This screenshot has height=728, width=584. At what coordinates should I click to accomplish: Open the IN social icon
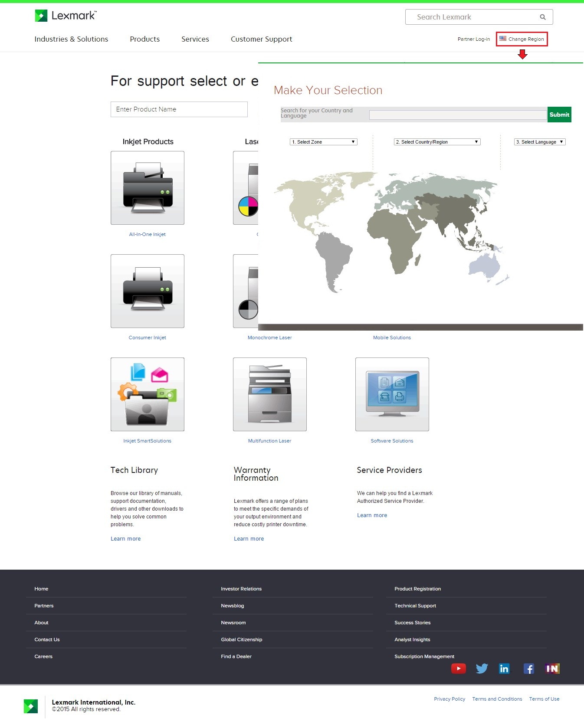[x=552, y=669]
